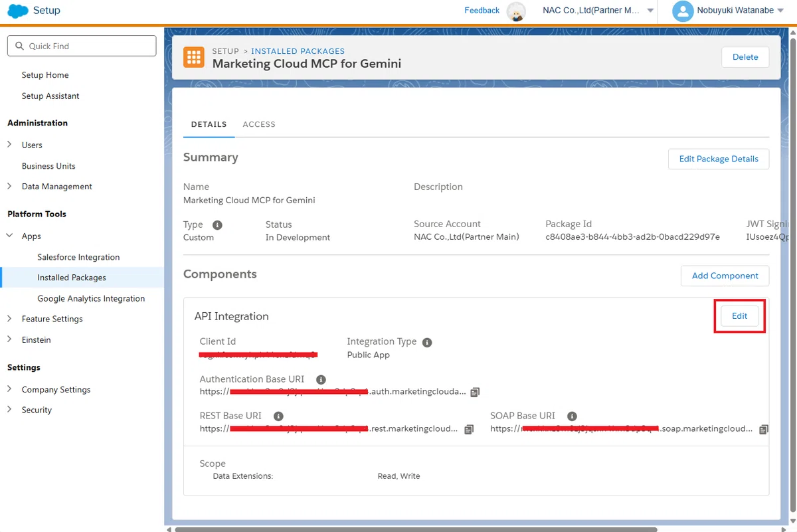Expand the Data Management section
Screen dimensions: 797x532
point(9,186)
